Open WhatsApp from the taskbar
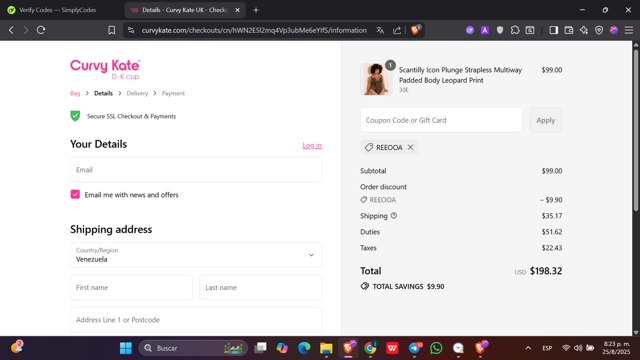The height and width of the screenshot is (360, 640). click(436, 348)
